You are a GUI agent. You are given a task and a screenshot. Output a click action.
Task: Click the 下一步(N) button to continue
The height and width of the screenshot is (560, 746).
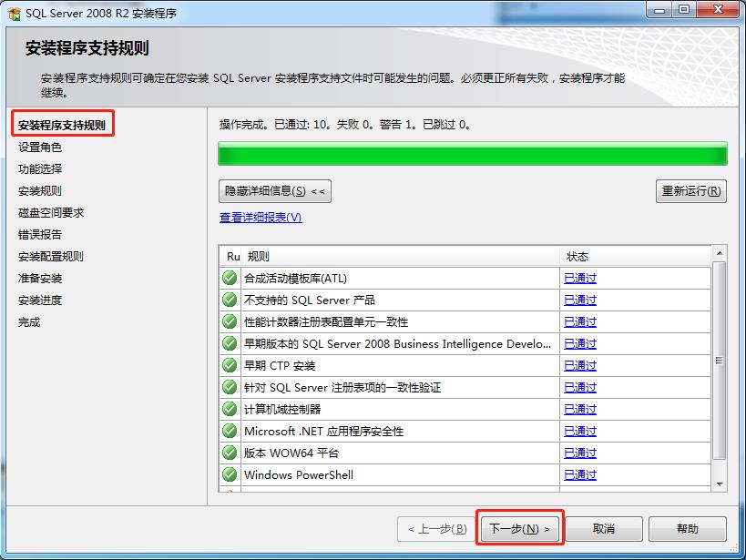pos(518,528)
